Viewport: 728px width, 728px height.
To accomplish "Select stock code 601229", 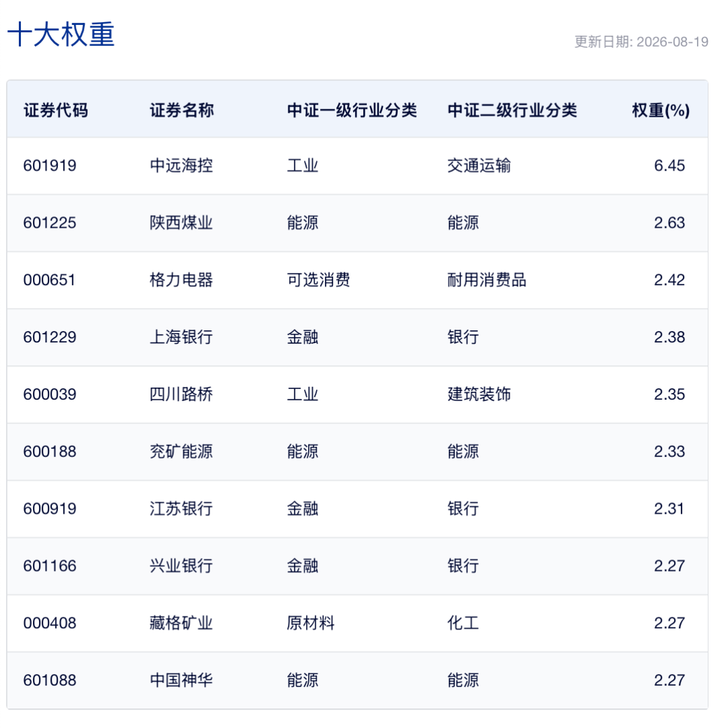I will point(50,337).
